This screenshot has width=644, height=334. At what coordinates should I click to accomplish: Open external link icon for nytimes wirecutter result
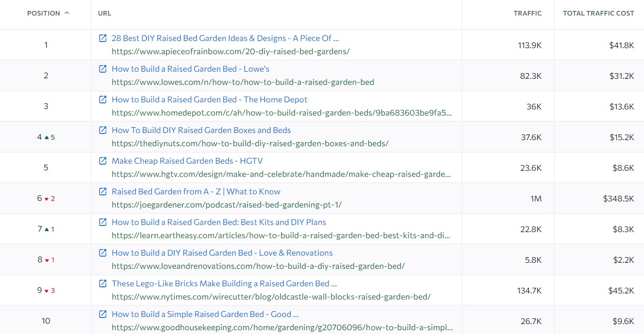102,284
